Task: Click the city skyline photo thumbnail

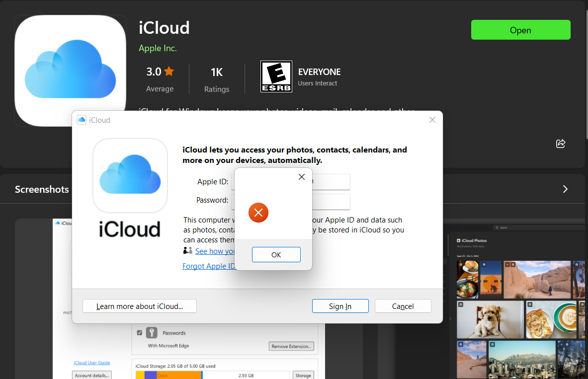Action: click(521, 359)
